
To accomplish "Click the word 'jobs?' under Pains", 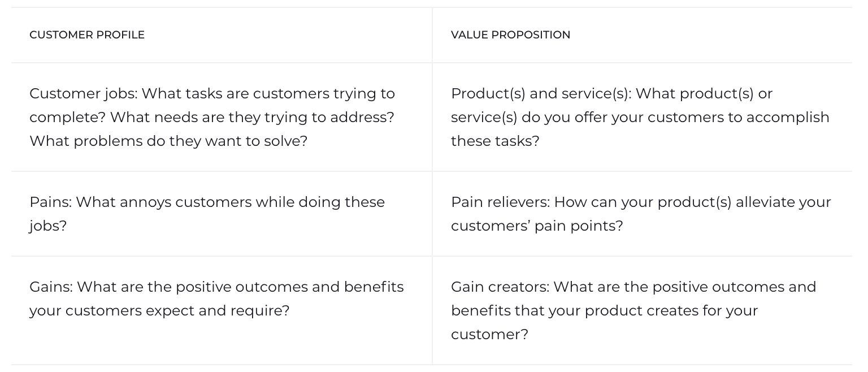I will [48, 226].
